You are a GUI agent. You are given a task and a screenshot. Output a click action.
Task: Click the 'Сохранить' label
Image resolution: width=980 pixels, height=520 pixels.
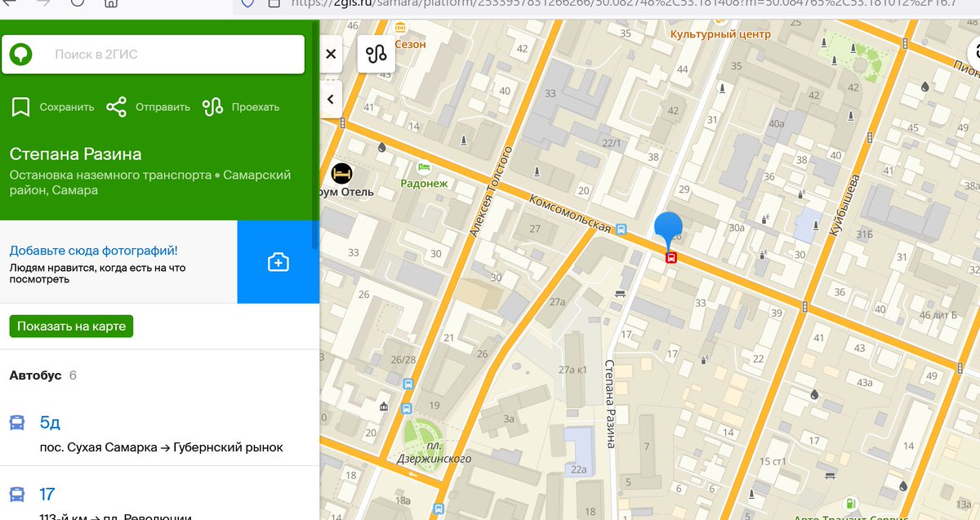tap(67, 107)
